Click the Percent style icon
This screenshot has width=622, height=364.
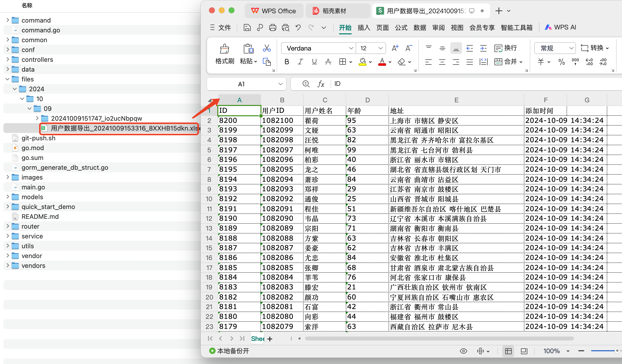pos(561,62)
